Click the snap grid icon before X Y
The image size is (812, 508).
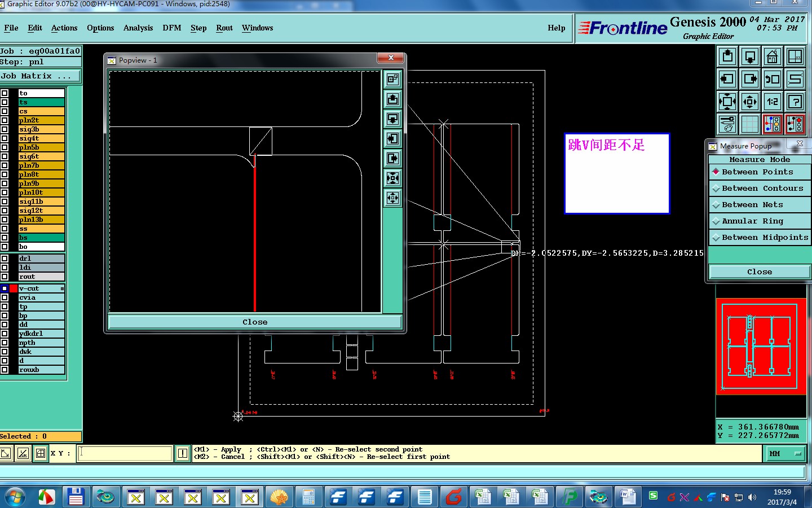click(x=41, y=453)
